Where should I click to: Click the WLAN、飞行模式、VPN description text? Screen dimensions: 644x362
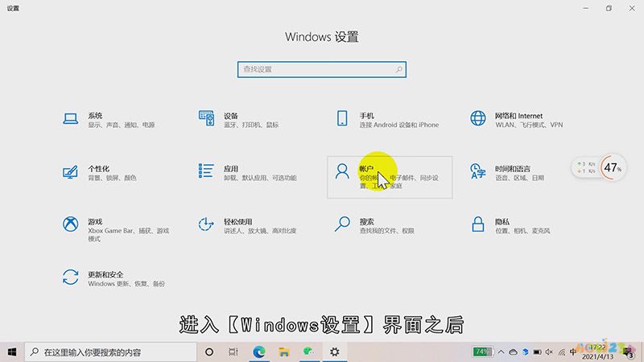[529, 125]
